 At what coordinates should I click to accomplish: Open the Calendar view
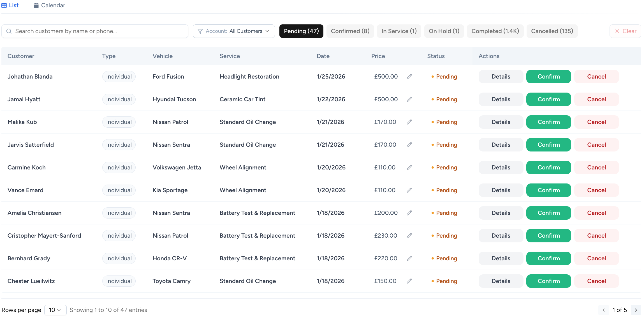[x=49, y=5]
